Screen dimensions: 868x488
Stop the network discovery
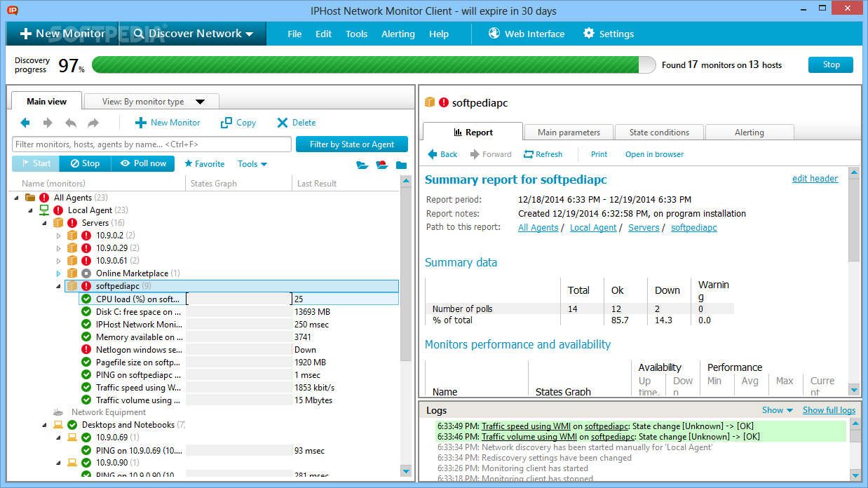click(x=831, y=65)
